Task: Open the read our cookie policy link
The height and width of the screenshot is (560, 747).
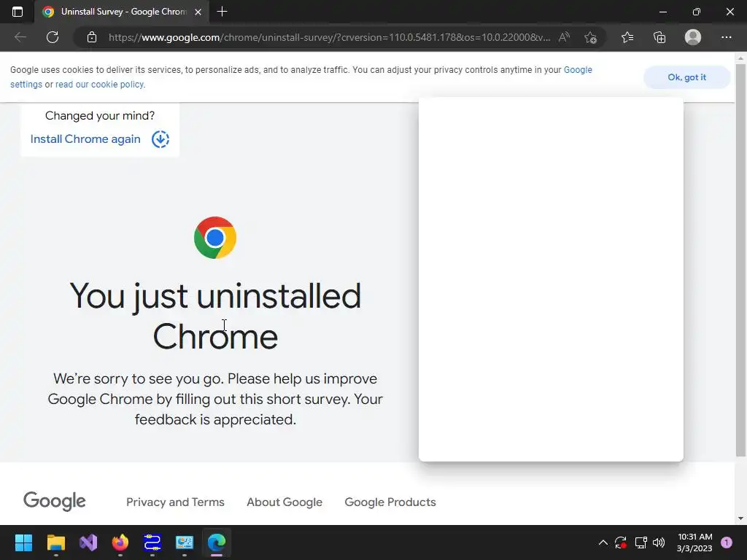Action: (x=100, y=85)
